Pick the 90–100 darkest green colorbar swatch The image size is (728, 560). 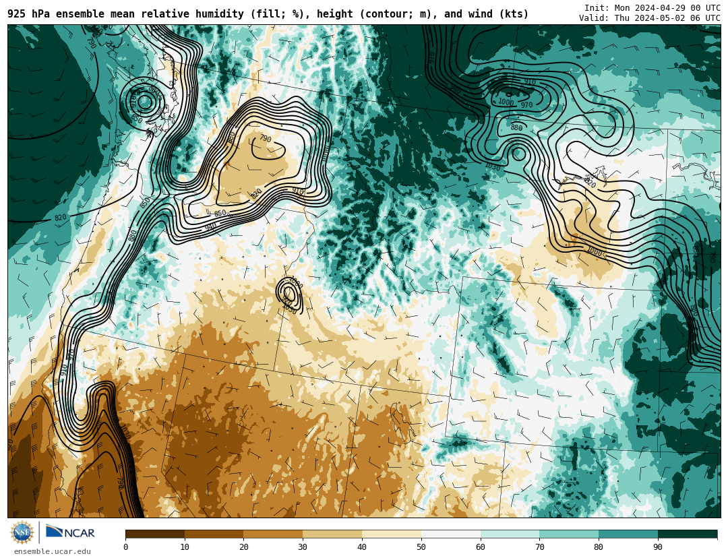coord(688,534)
